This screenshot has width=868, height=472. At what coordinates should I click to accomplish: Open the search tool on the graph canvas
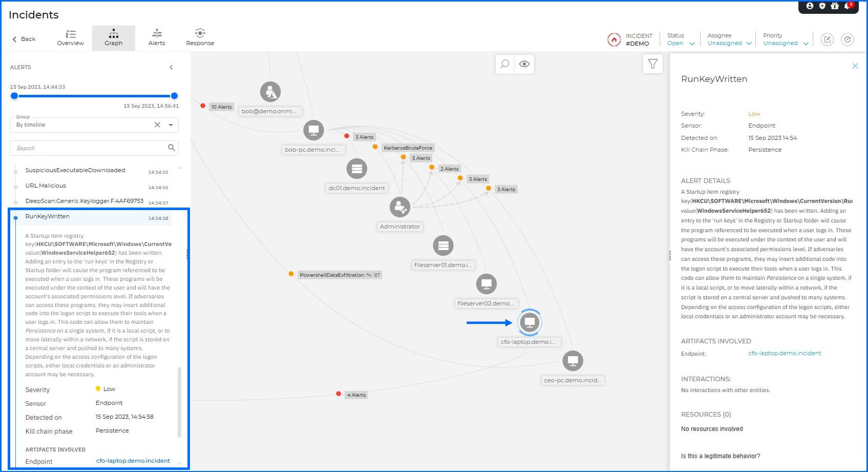pyautogui.click(x=504, y=64)
